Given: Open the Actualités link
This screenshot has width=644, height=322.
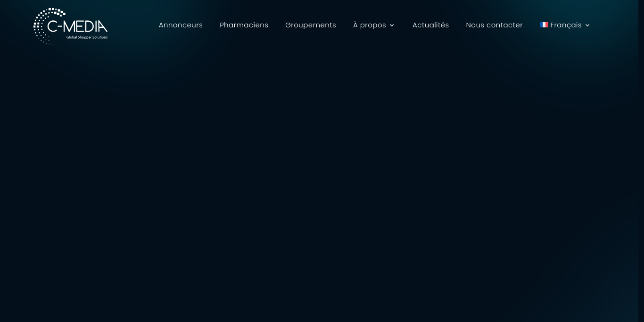Looking at the screenshot, I should [x=430, y=25].
